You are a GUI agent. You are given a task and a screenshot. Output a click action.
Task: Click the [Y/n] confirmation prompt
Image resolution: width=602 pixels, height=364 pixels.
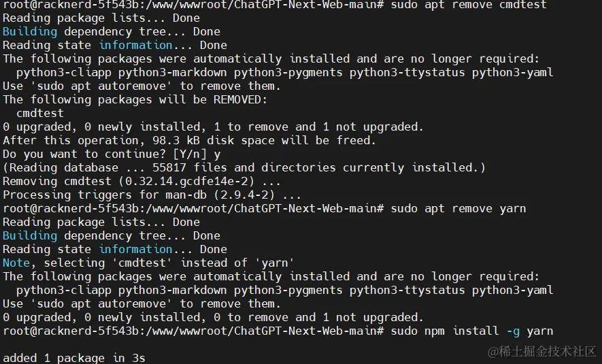pos(190,154)
